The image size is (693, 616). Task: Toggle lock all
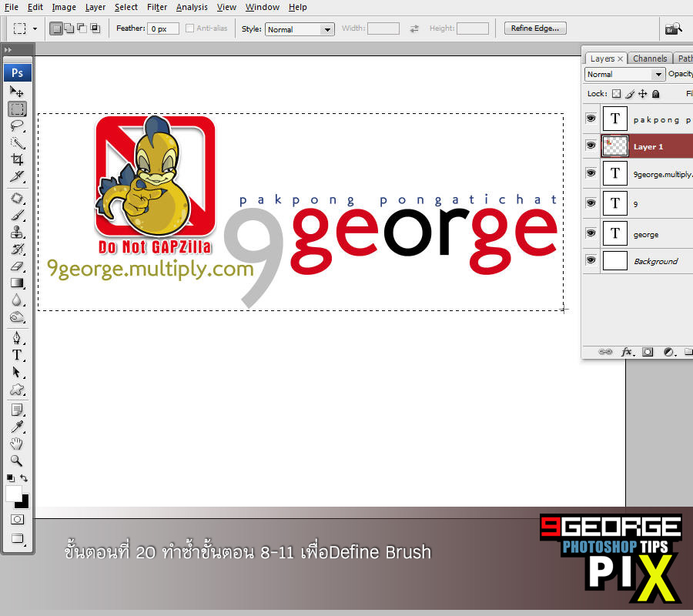click(x=656, y=94)
